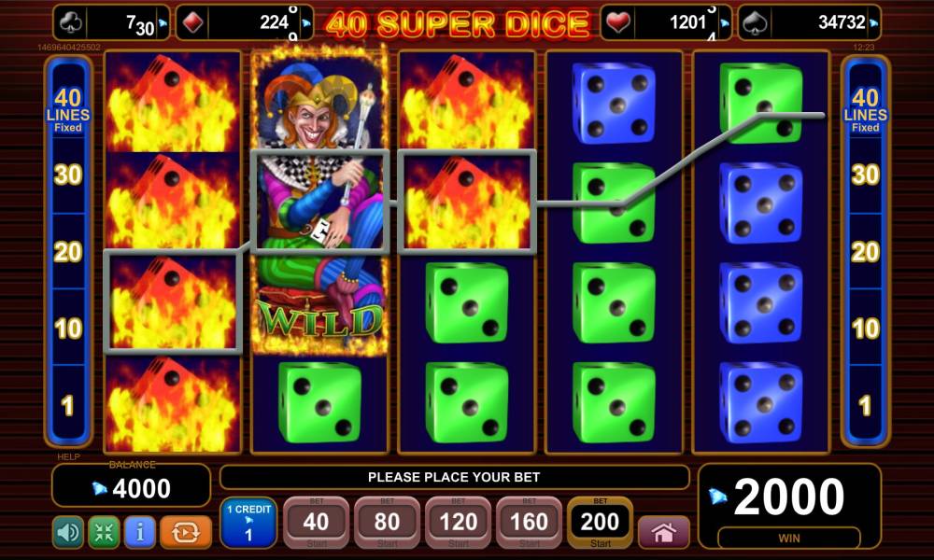
Task: Enable autoplay with the orange loop icon
Action: pos(185,532)
